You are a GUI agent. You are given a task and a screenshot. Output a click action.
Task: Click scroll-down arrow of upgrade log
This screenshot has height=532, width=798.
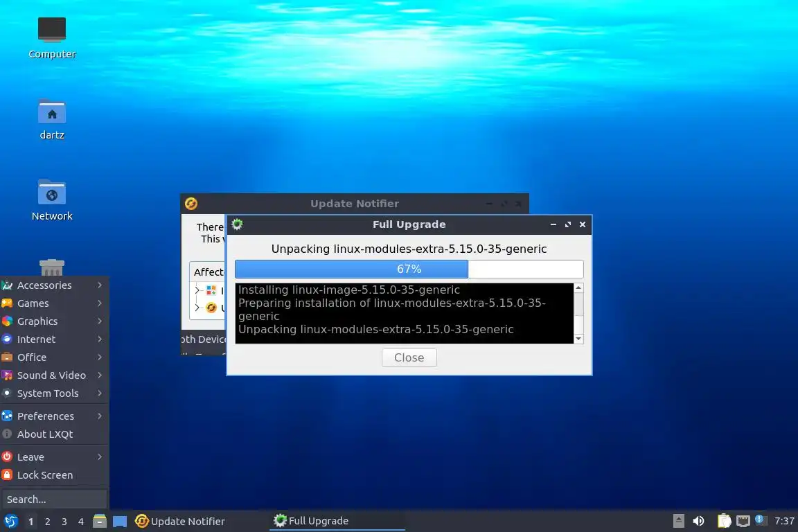tap(578, 339)
